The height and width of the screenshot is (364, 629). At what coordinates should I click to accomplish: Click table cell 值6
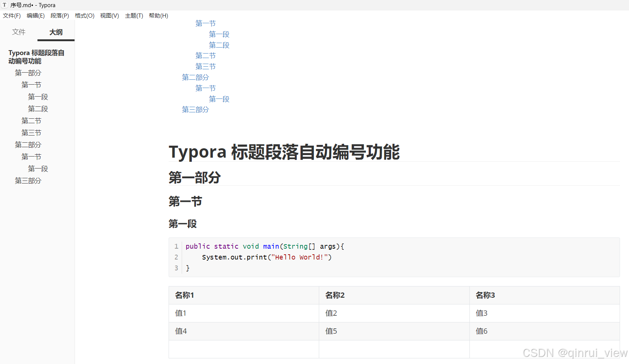tap(545, 331)
